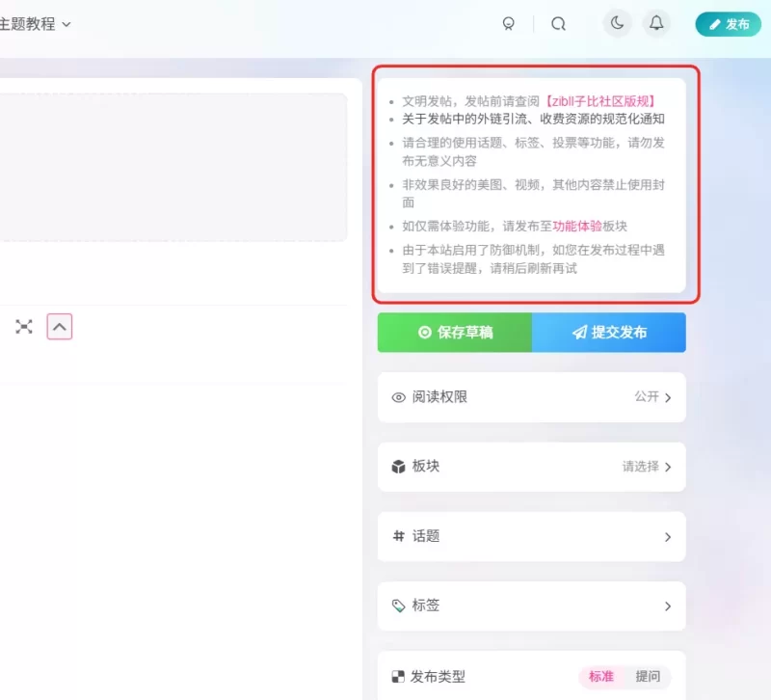This screenshot has height=700, width=771.
Task: Click the 标签 row chevron arrow
Action: 668,606
